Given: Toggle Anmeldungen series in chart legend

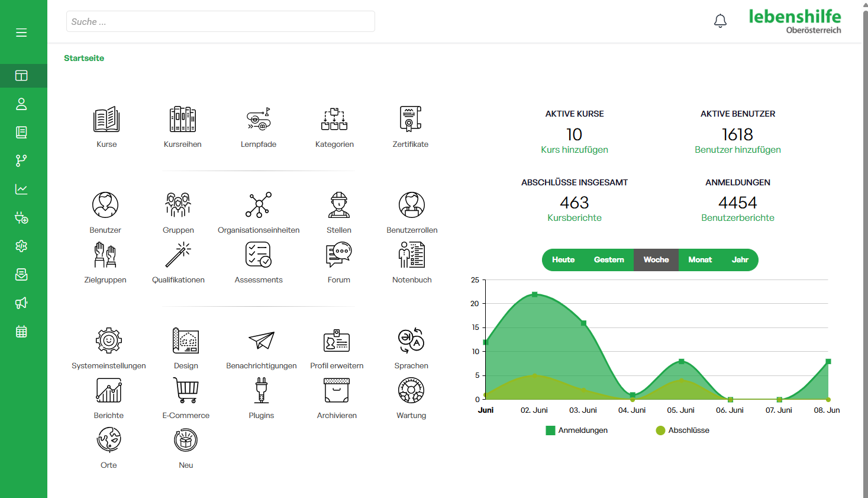Looking at the screenshot, I should (577, 430).
